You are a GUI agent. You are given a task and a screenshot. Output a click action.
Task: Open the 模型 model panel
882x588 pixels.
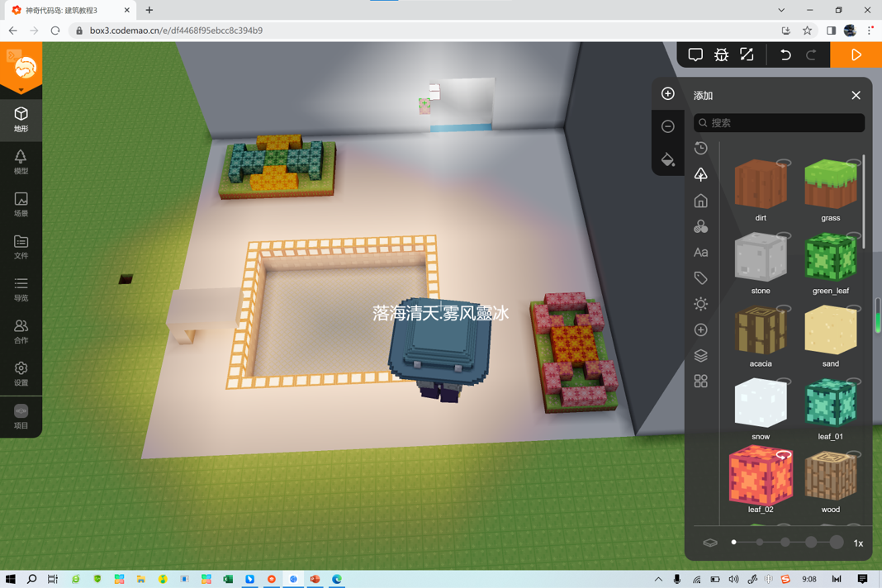tap(21, 162)
